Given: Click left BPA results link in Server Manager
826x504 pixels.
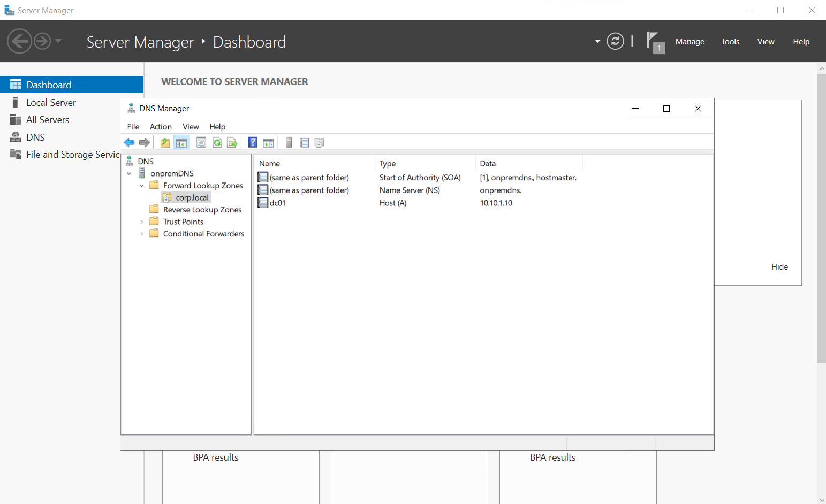Looking at the screenshot, I should [216, 457].
